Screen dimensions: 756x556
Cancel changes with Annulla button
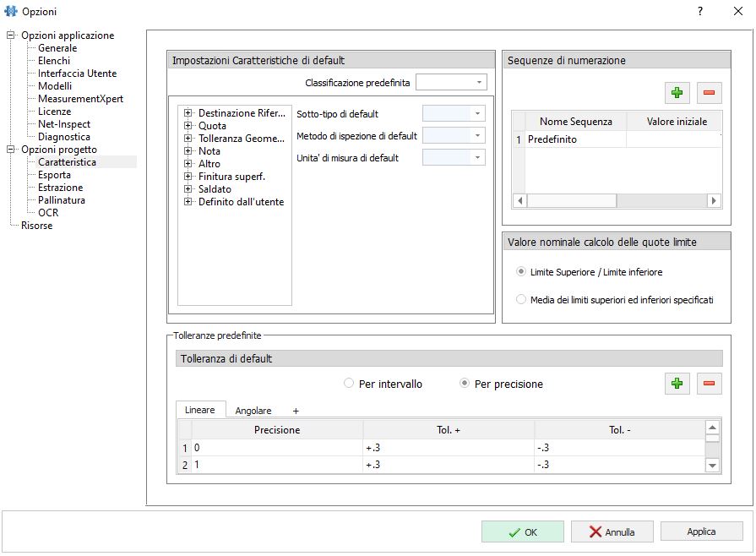coord(612,531)
